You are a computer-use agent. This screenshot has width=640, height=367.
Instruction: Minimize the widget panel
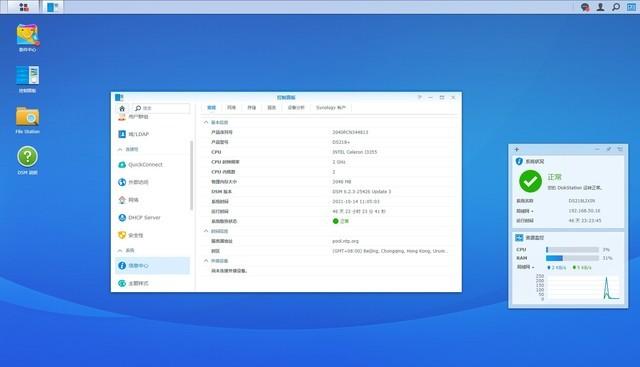597,149
